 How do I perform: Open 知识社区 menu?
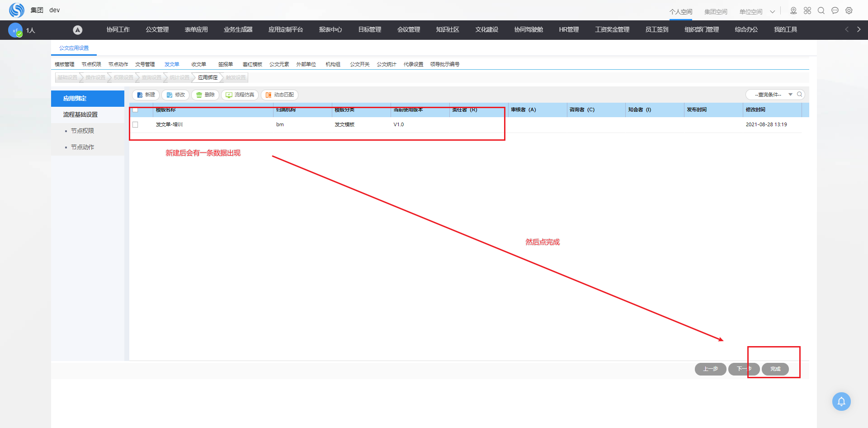coord(448,30)
